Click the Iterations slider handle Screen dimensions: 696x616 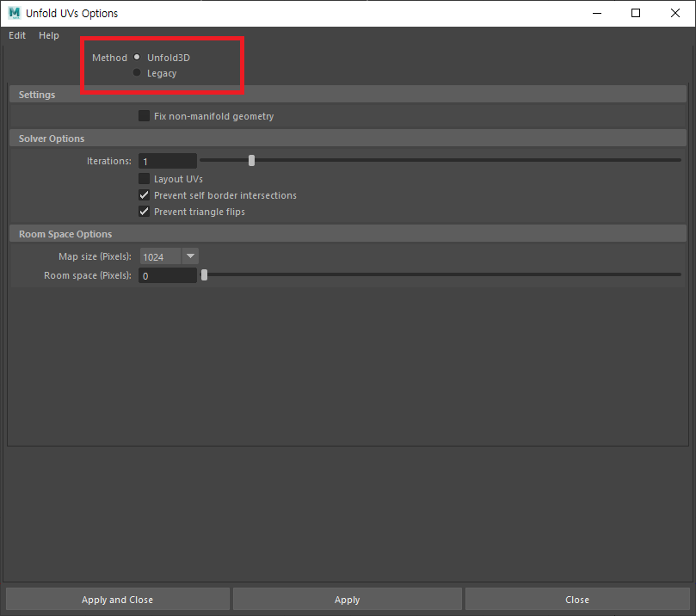point(252,160)
